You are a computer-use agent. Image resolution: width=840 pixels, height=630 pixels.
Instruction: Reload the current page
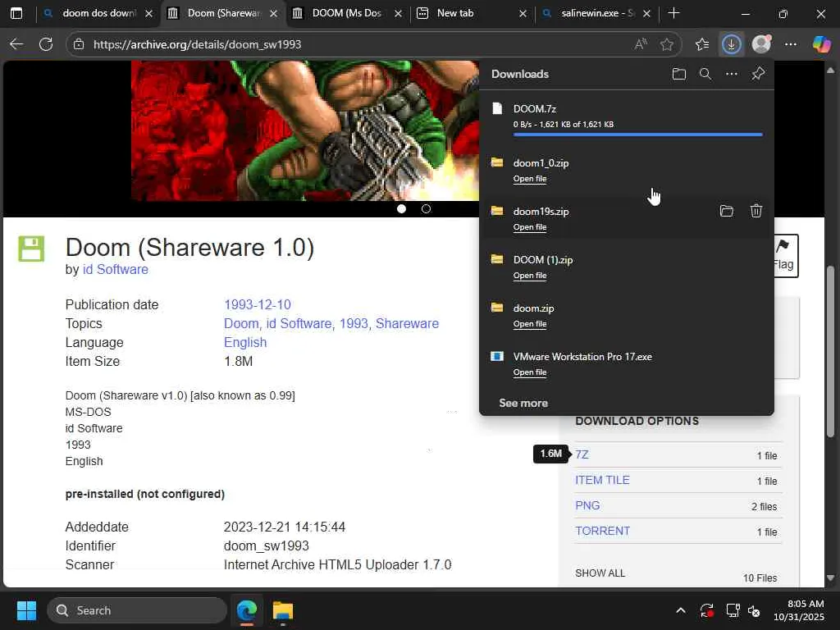click(x=46, y=44)
